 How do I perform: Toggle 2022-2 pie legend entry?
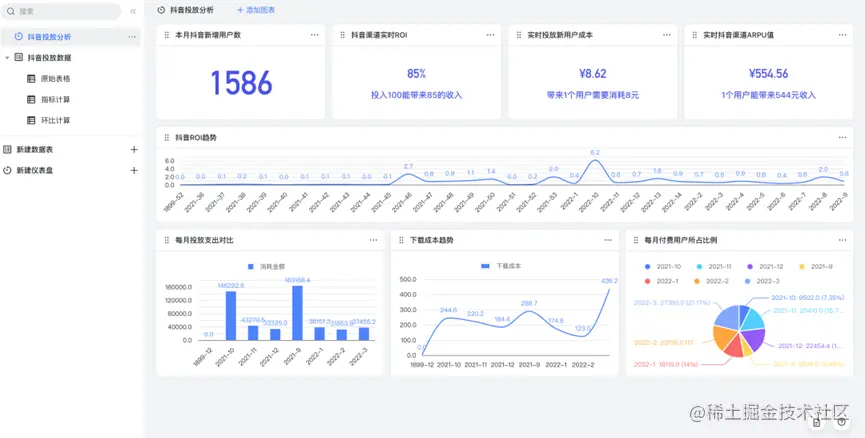coord(712,281)
